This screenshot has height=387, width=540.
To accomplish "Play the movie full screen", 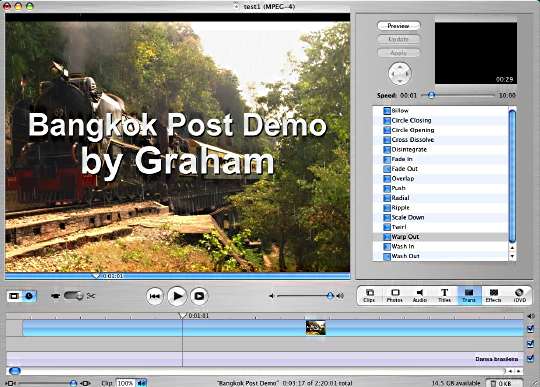I will pos(199,296).
